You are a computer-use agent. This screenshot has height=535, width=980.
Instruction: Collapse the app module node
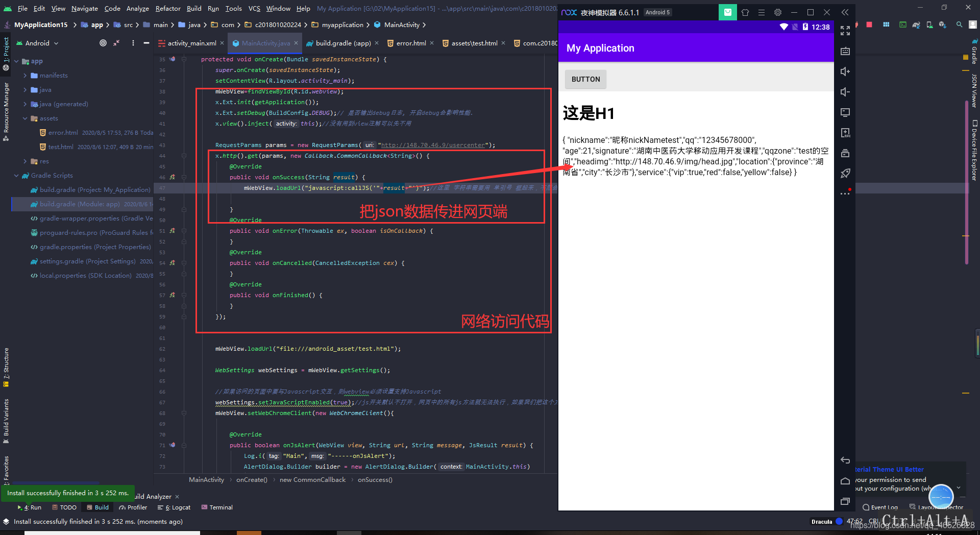(x=17, y=61)
